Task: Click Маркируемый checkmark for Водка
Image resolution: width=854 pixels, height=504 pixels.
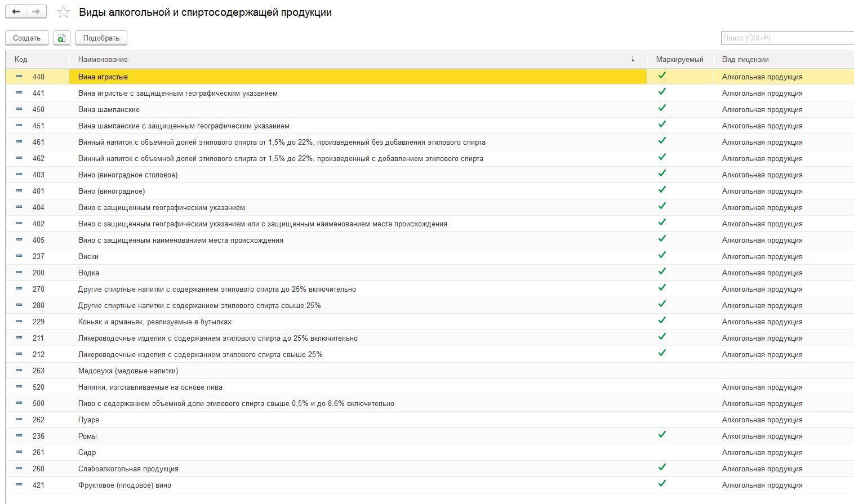Action: click(662, 271)
